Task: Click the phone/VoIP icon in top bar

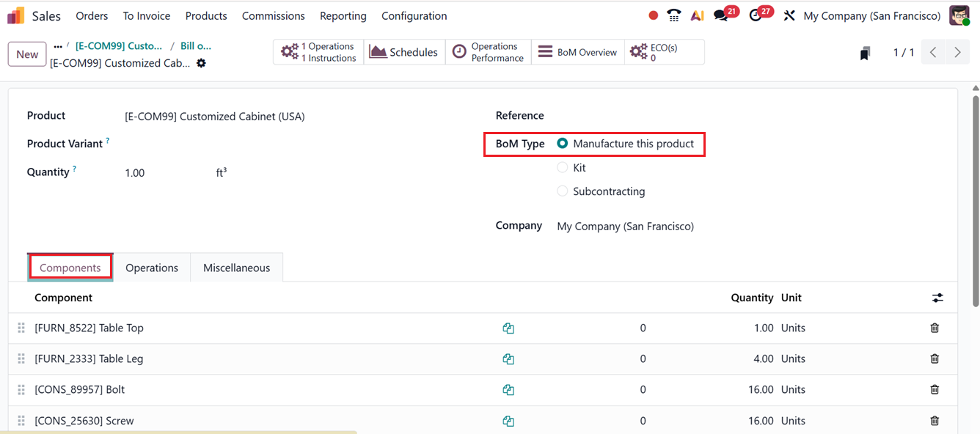Action: (674, 15)
